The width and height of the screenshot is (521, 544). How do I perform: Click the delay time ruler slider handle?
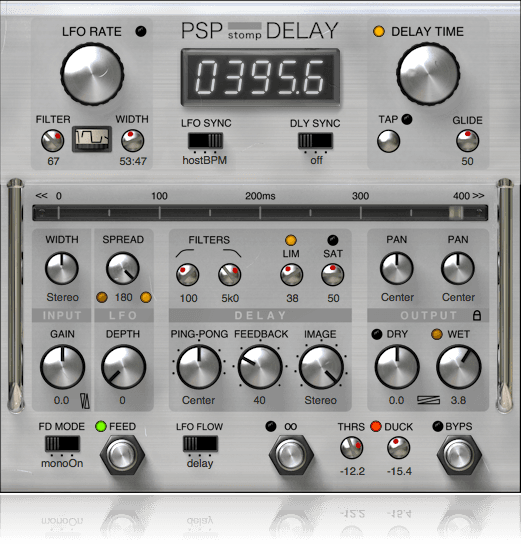coord(456,213)
